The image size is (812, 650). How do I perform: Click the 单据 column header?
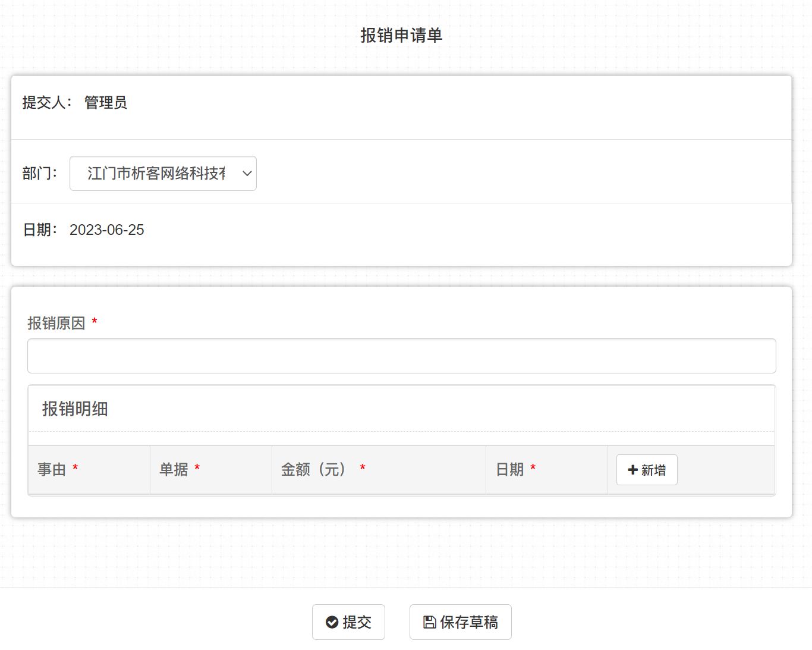[174, 470]
